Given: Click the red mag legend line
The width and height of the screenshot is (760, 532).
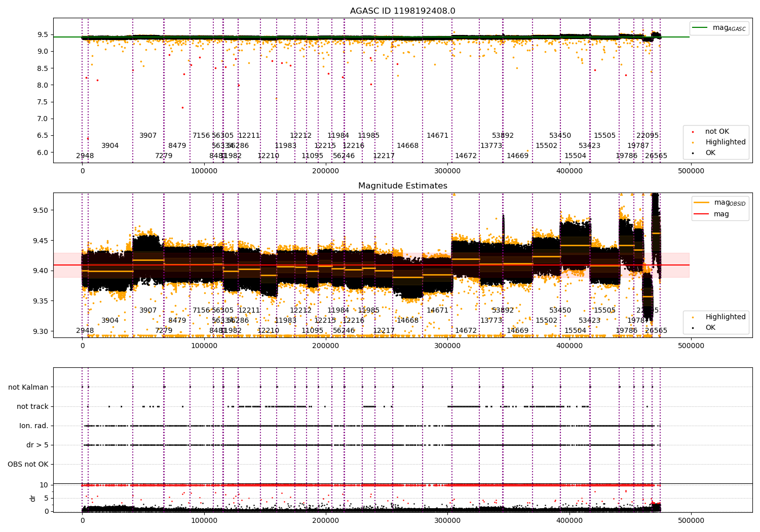Looking at the screenshot, I should coord(702,214).
